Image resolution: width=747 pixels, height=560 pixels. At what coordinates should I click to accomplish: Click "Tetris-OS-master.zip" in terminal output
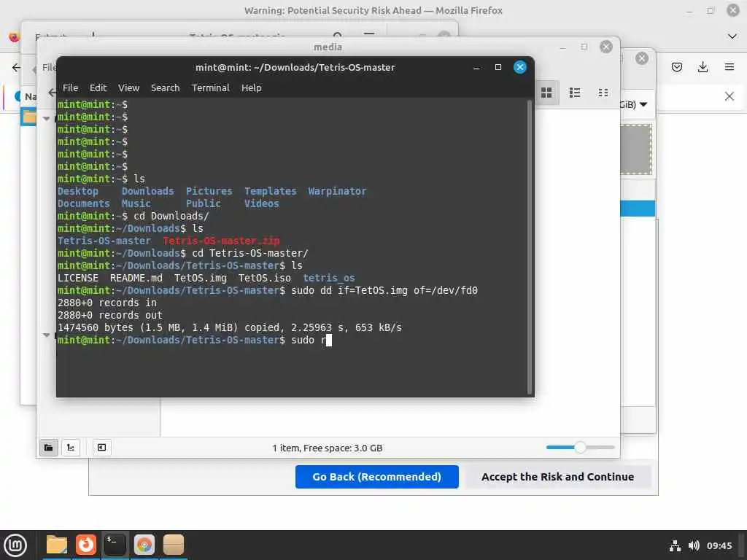[221, 241]
